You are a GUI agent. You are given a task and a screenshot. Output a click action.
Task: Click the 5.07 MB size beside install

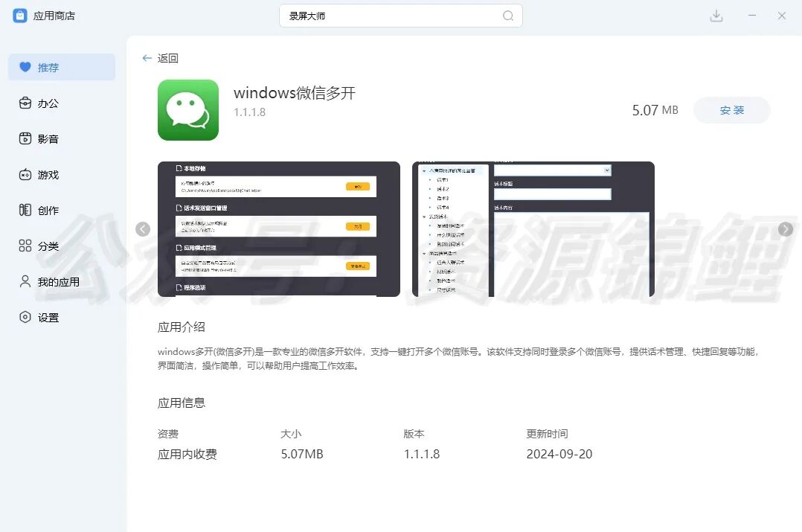655,110
